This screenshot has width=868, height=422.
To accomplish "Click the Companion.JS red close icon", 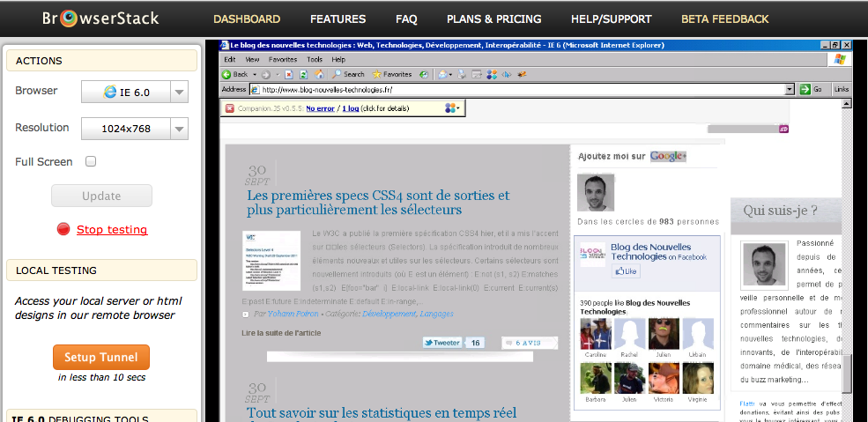I will pyautogui.click(x=230, y=108).
